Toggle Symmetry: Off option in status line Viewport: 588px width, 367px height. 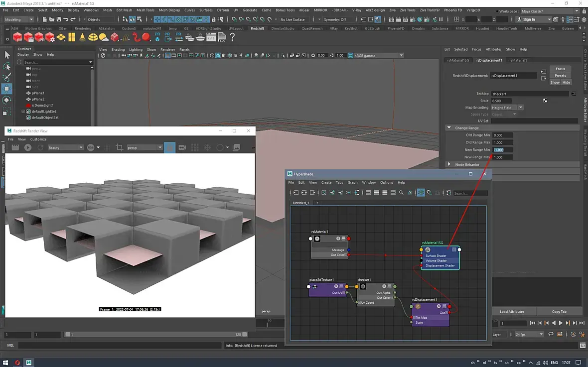click(x=335, y=19)
